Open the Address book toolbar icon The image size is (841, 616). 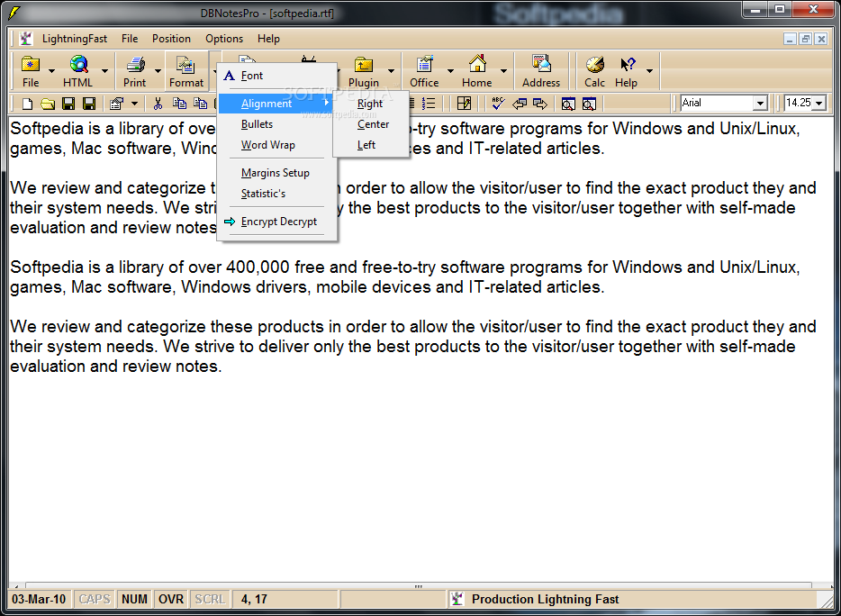tap(541, 64)
